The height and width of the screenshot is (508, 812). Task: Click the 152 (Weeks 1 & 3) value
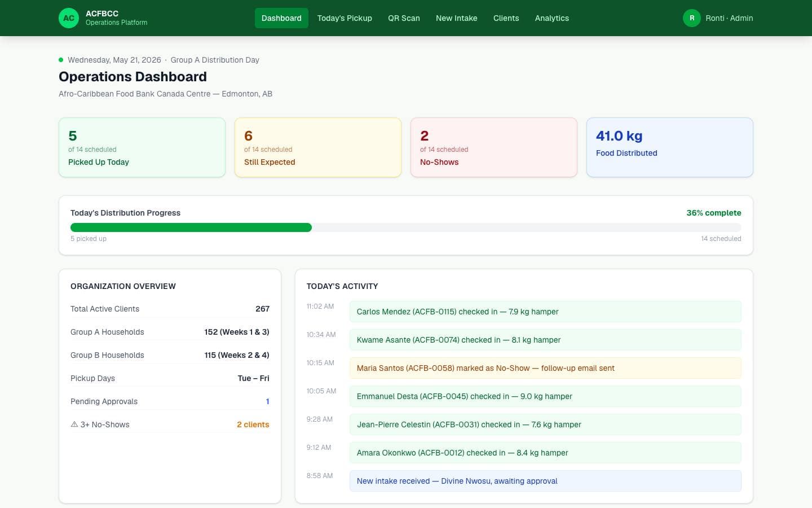coord(237,332)
